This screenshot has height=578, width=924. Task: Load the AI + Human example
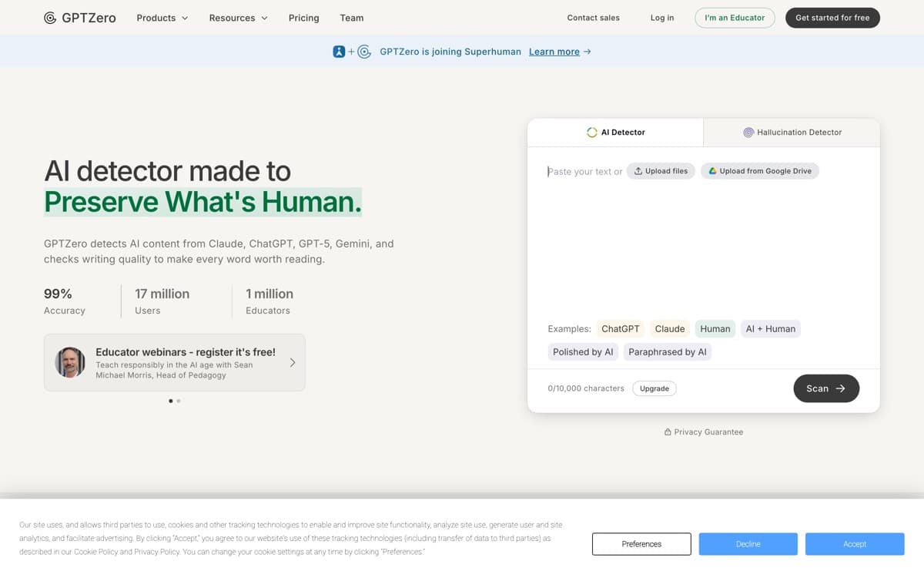point(771,329)
